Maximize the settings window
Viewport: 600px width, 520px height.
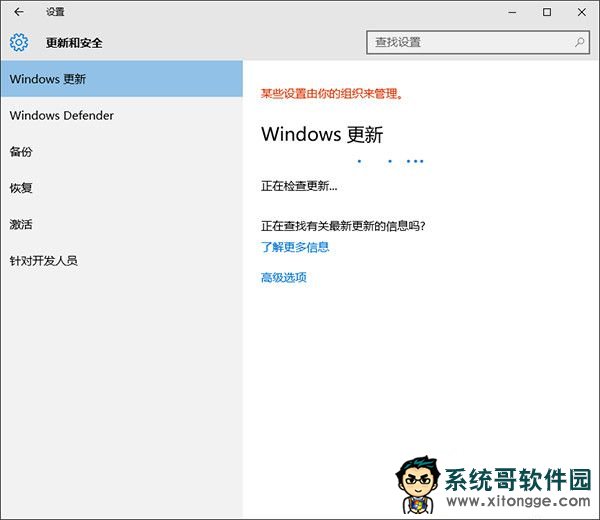tap(547, 12)
